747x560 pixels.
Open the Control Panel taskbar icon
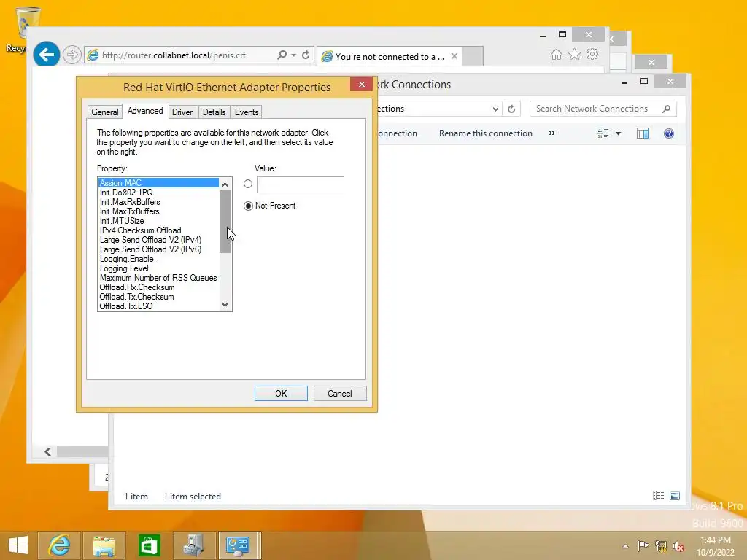tap(239, 545)
